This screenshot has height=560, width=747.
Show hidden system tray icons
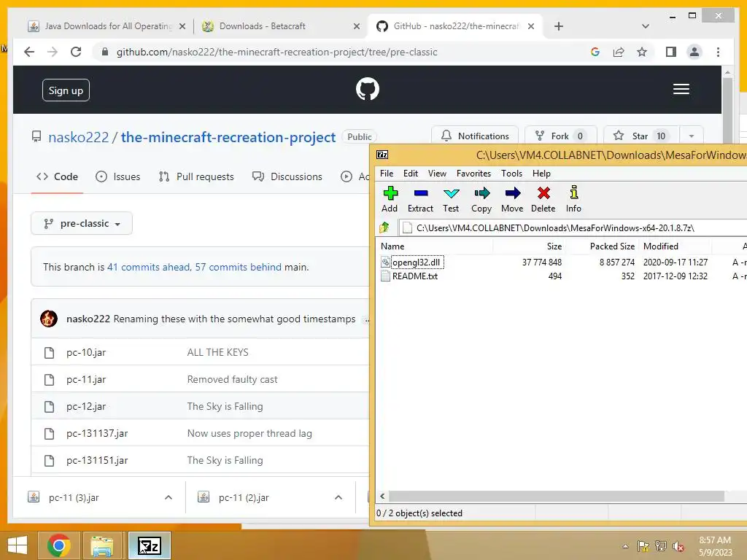coord(625,546)
